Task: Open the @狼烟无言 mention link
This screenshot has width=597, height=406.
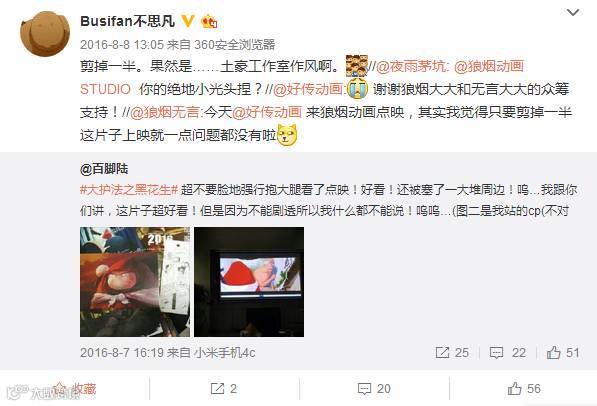Action: [164, 112]
